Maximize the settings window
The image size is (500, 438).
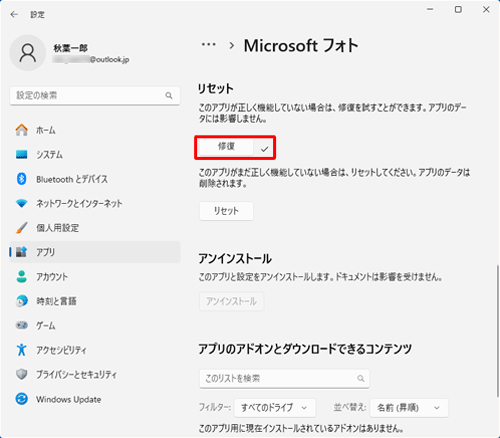coord(458,9)
